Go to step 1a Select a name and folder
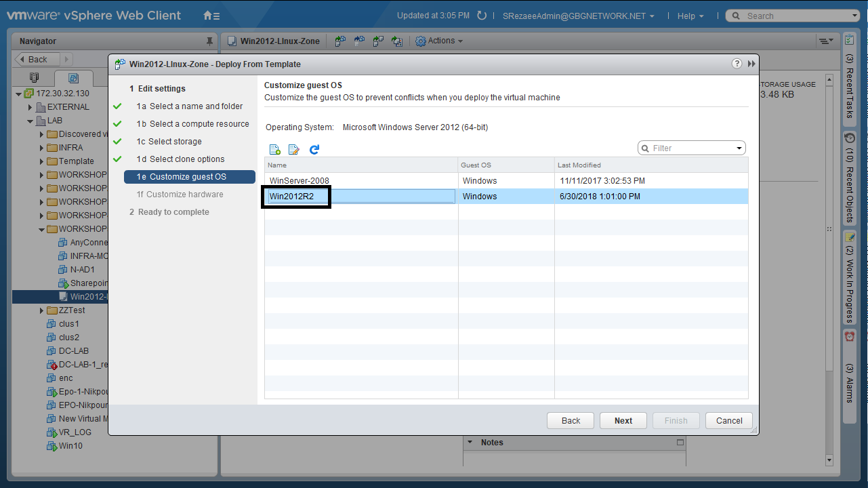 [196, 106]
